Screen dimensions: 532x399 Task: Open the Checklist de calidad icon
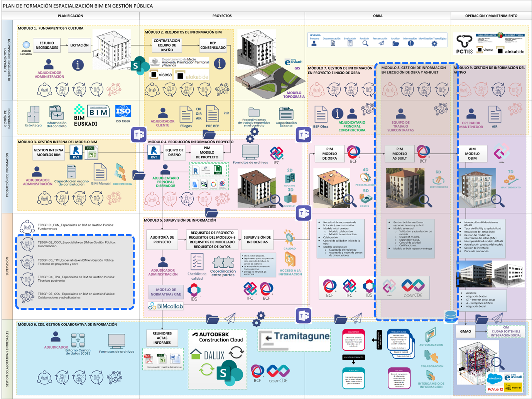(x=197, y=261)
